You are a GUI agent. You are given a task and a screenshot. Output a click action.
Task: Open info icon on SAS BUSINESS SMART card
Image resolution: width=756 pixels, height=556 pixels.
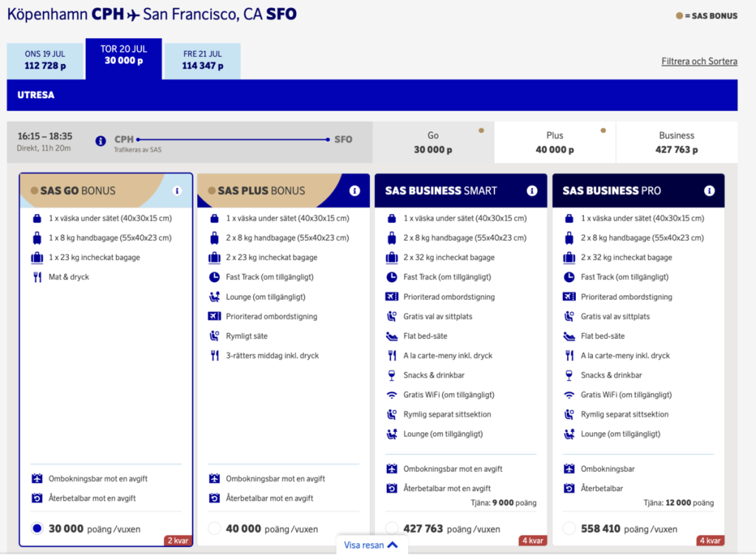[x=532, y=191]
